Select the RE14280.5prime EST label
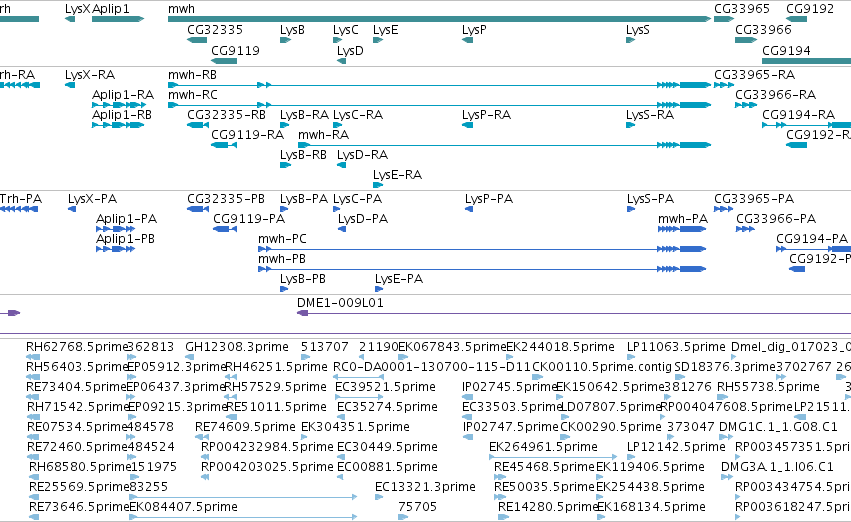The width and height of the screenshot is (851, 522). pos(548,507)
